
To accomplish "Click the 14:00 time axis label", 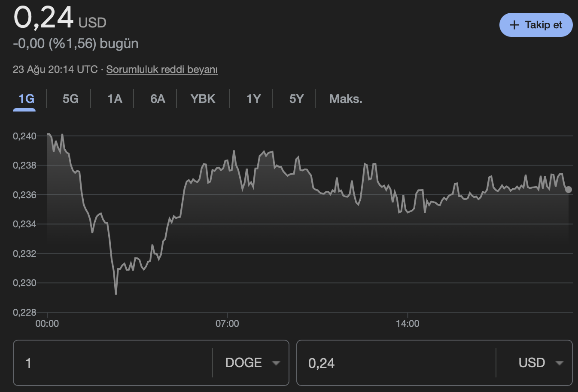I will pos(408,324).
